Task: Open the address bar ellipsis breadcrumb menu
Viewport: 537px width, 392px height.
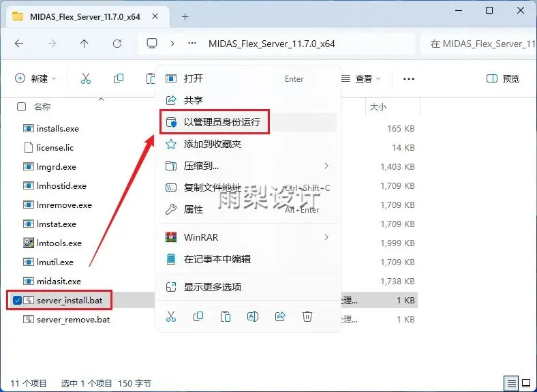Action: [x=192, y=44]
